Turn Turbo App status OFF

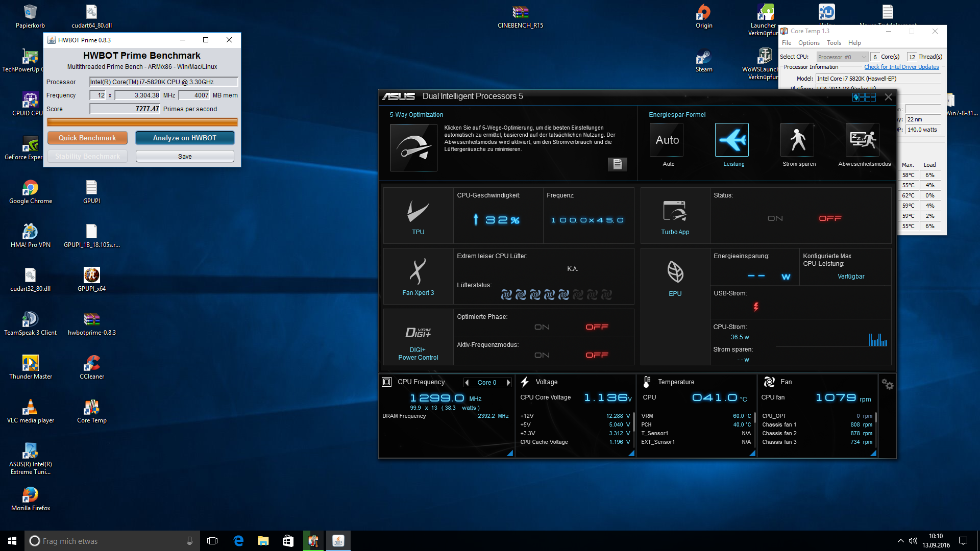pyautogui.click(x=830, y=218)
